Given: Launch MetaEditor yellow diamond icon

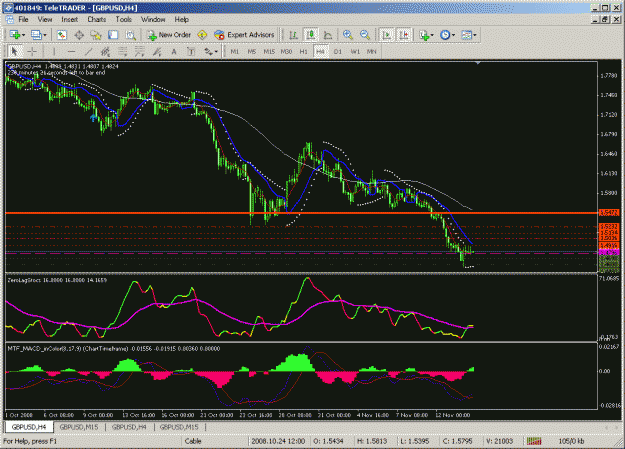Looking at the screenshot, I should tap(202, 35).
